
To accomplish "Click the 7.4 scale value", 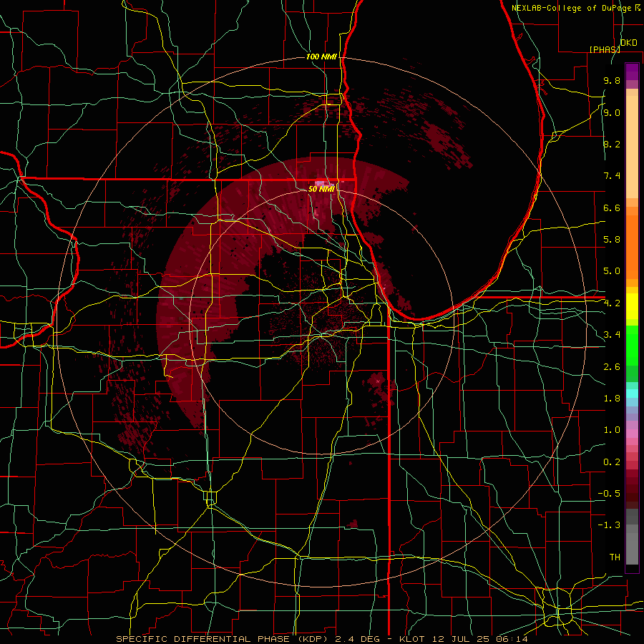I will click(612, 176).
